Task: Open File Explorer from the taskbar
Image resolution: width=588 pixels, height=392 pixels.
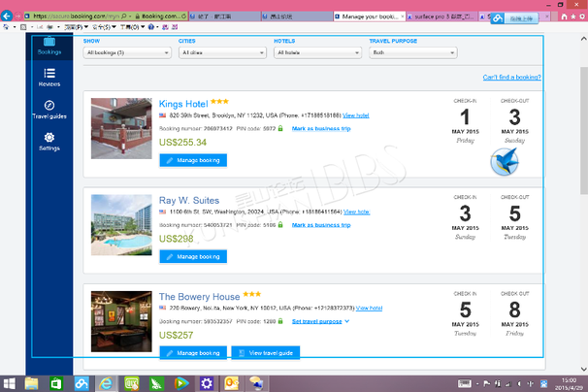Action: tap(31, 383)
